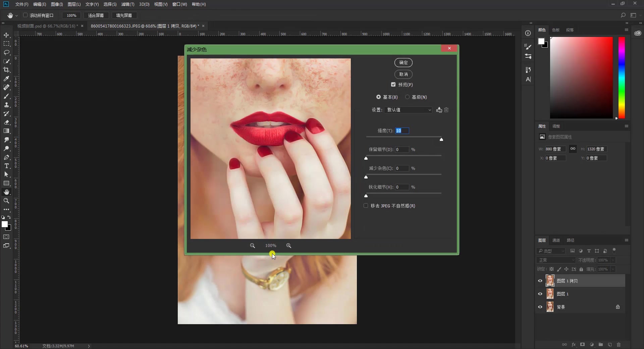Toggle the 预览 preview checkbox
The image size is (644, 349).
click(x=393, y=85)
